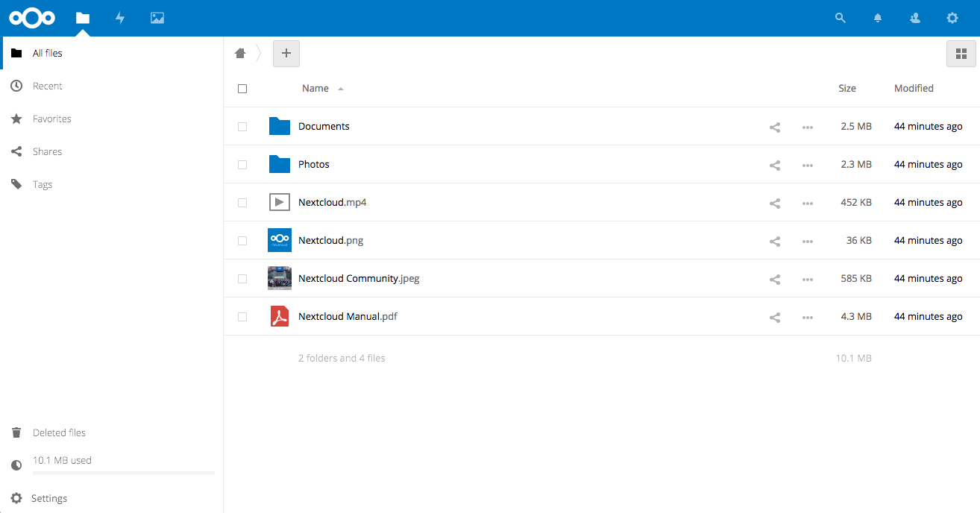Viewport: 980px width, 513px height.
Task: Open the Contacts menu icon
Action: click(915, 18)
